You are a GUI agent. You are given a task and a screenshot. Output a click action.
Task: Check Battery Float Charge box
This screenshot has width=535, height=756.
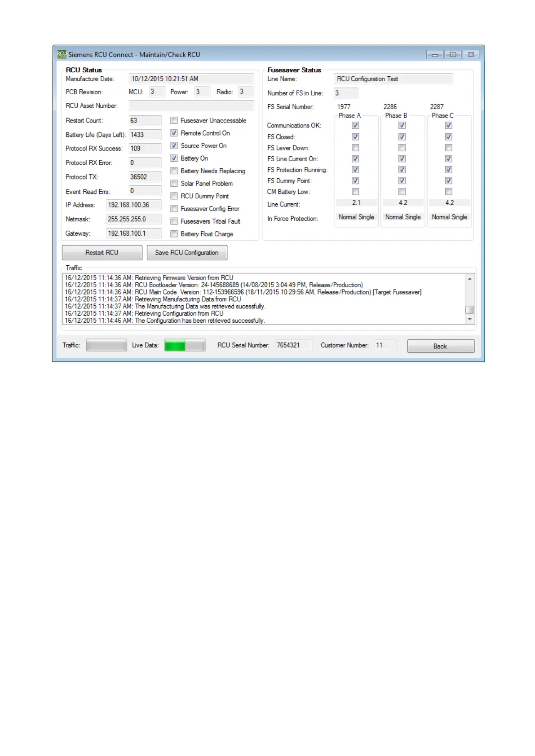coord(174,233)
